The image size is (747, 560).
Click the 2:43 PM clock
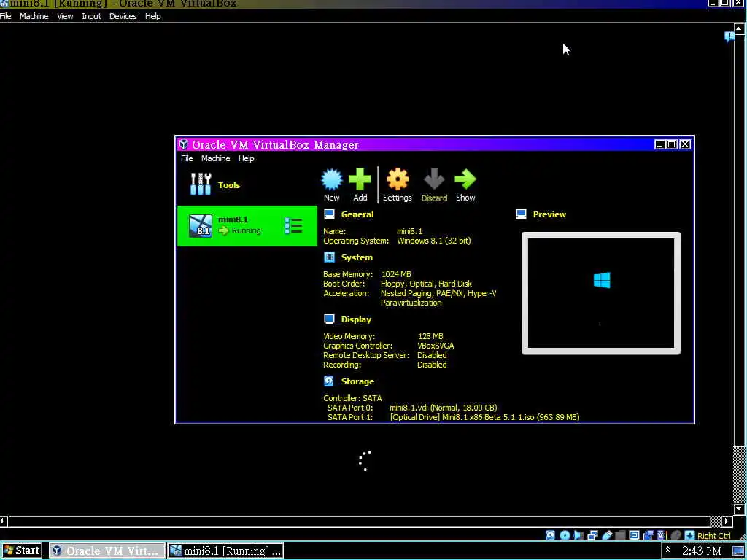point(701,551)
